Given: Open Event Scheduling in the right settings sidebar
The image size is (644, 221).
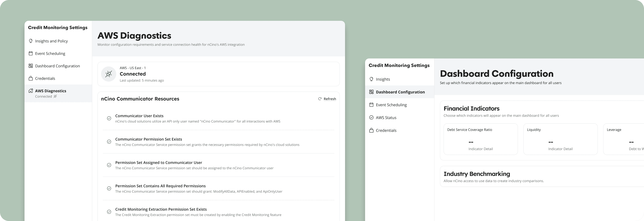Looking at the screenshot, I should point(391,105).
